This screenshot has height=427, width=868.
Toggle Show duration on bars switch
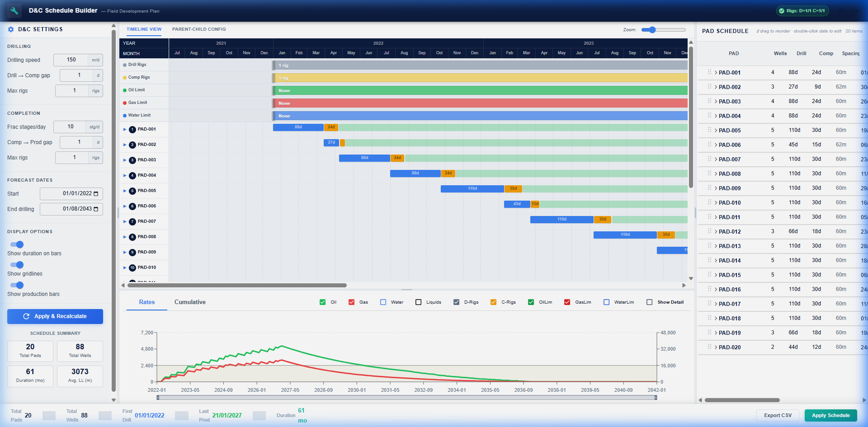[17, 244]
